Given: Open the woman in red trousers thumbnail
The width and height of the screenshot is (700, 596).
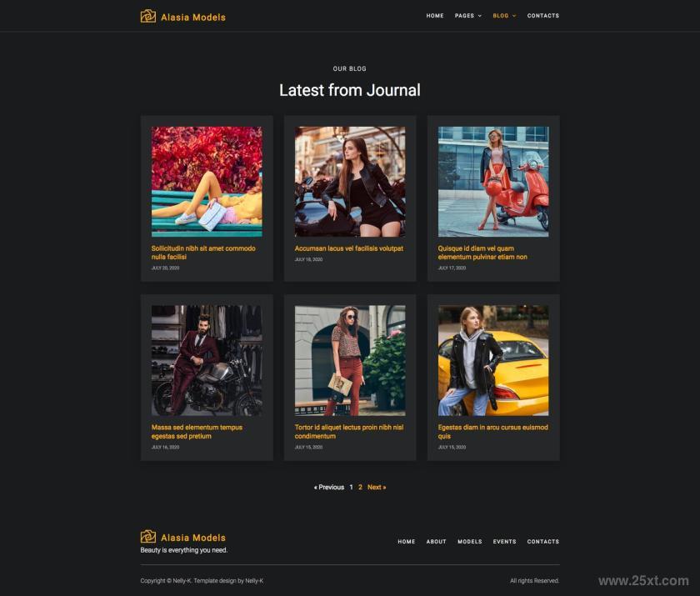Looking at the screenshot, I should [x=350, y=361].
